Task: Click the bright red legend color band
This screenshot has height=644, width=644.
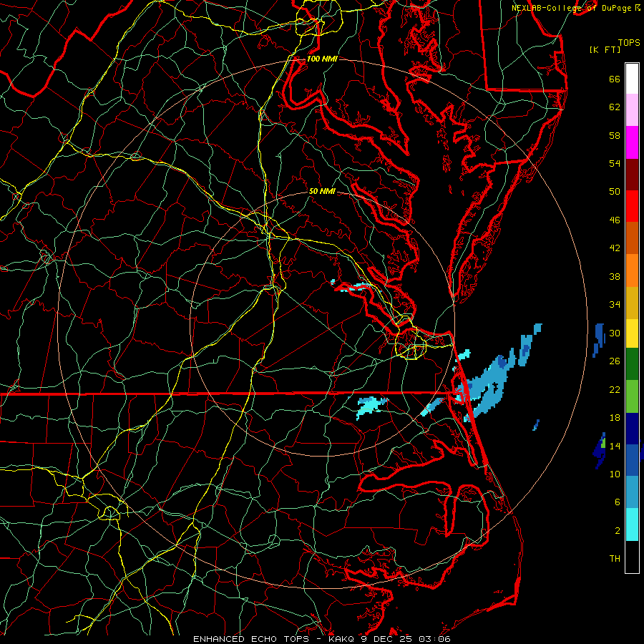Action: 632,206
